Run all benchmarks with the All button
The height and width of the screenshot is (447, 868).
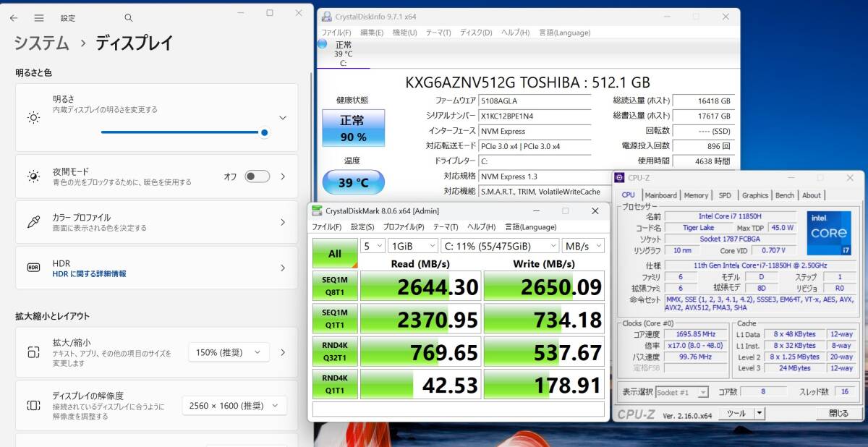(x=335, y=253)
